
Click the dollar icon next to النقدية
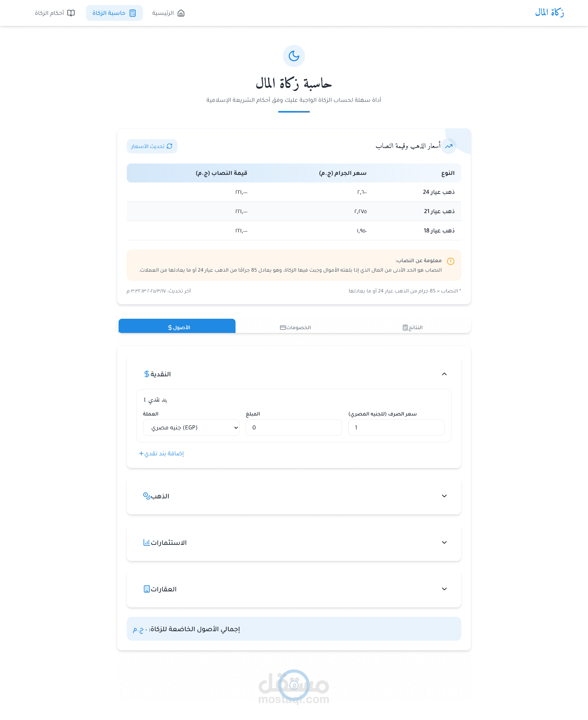click(147, 374)
